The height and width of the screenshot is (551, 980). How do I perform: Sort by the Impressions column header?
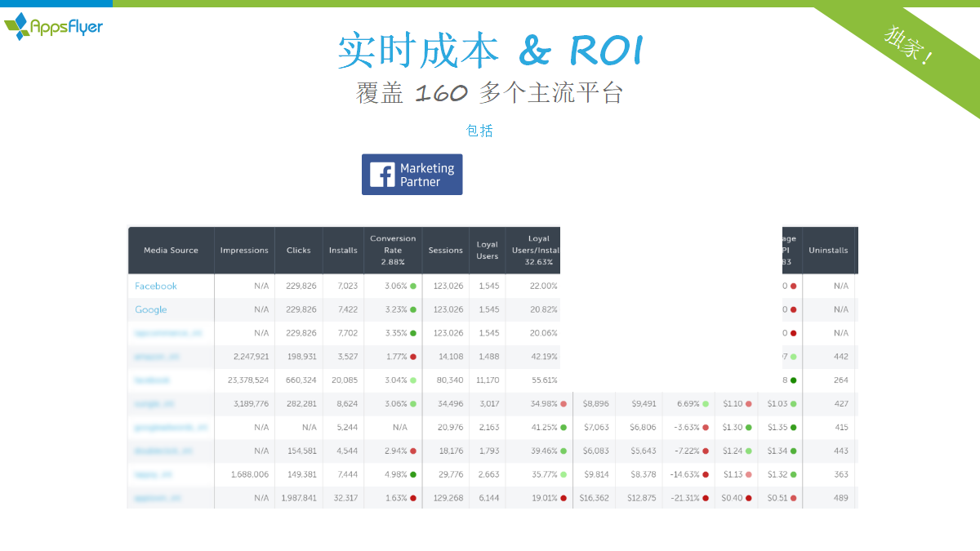[244, 251]
